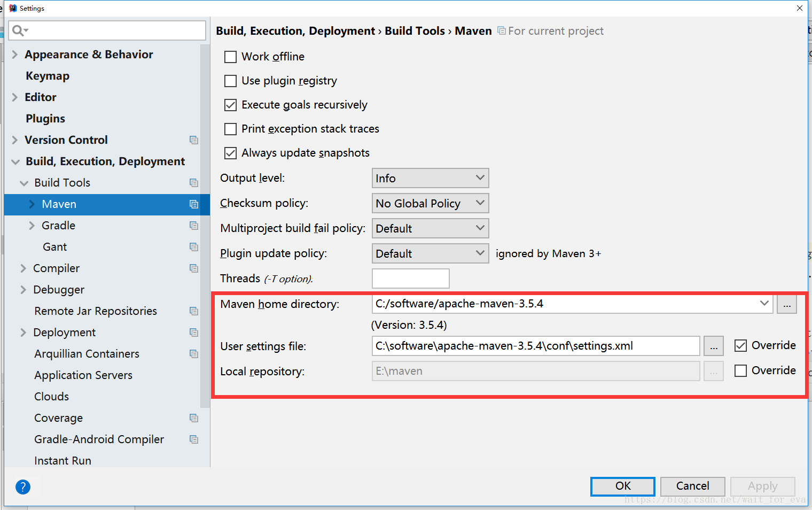Click project-level icon next to Compiler
Viewport: 812px width, 510px height.
194,268
